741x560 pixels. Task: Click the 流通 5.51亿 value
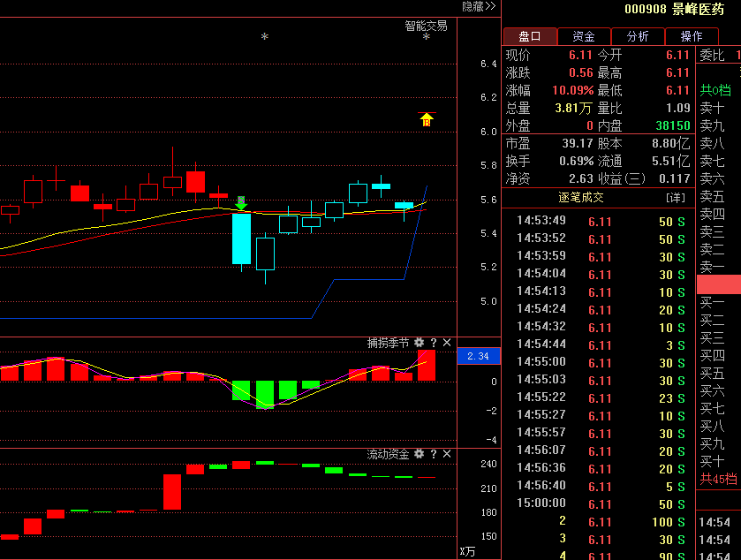[671, 161]
